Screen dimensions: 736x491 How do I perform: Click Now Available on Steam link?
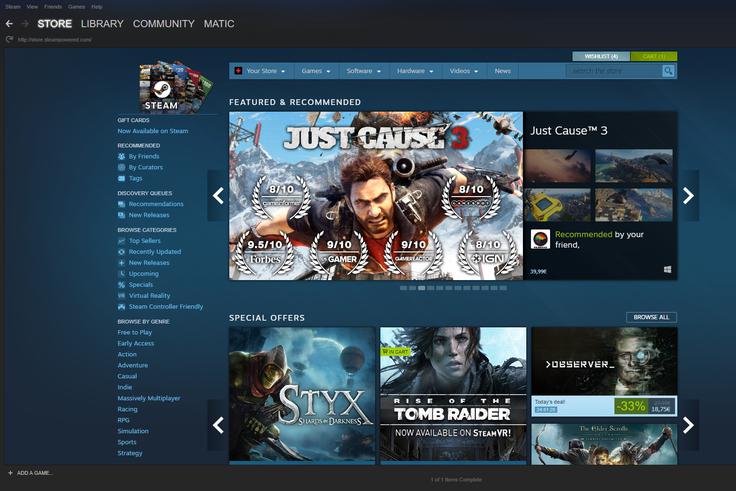[x=153, y=131]
